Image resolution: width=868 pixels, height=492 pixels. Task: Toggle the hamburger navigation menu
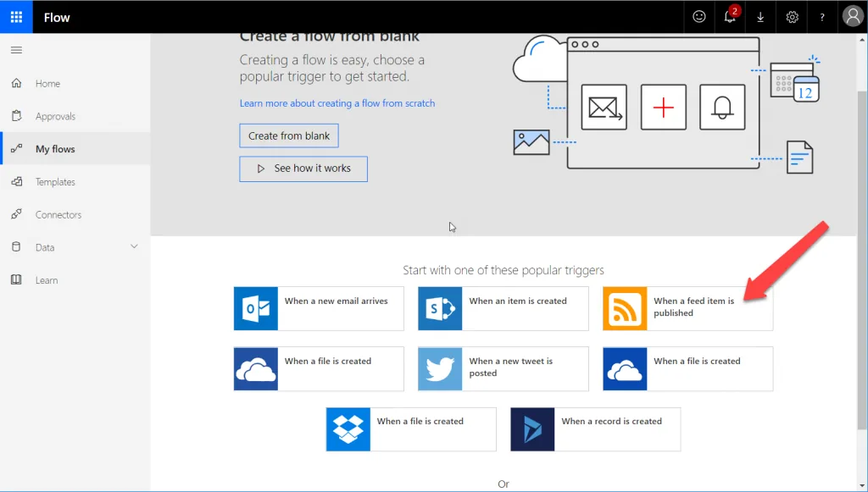[16, 50]
